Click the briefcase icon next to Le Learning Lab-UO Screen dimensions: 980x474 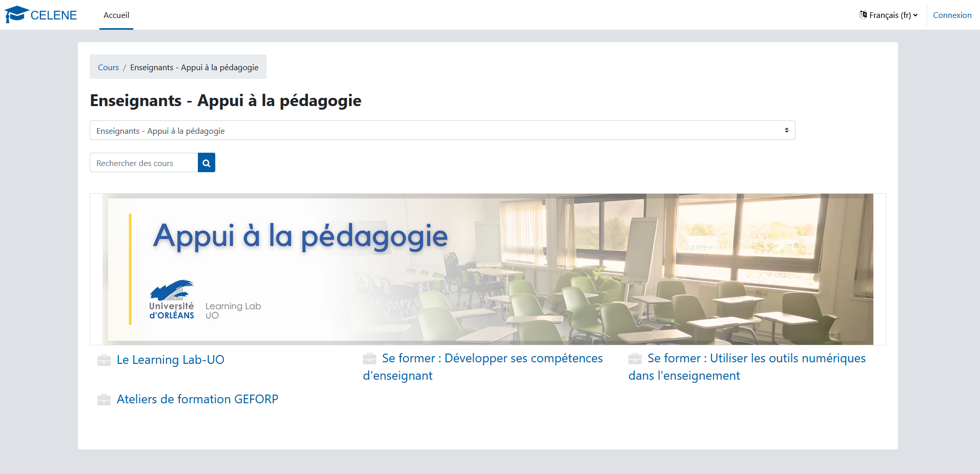pyautogui.click(x=104, y=360)
